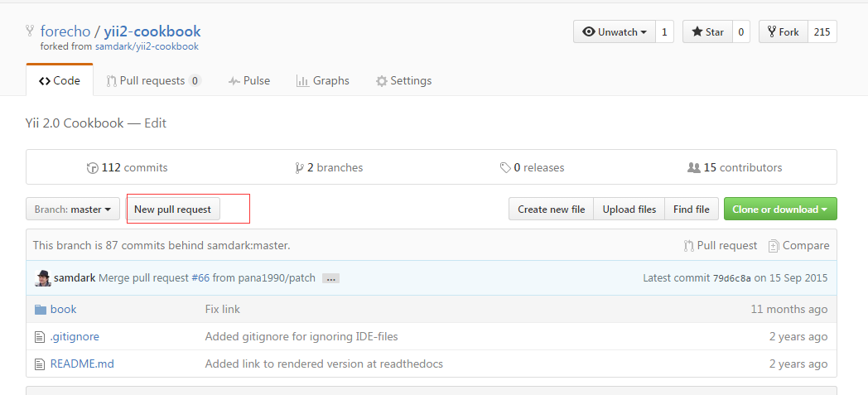The height and width of the screenshot is (395, 868).
Task: Click the Pull requests tab icon
Action: 111,81
